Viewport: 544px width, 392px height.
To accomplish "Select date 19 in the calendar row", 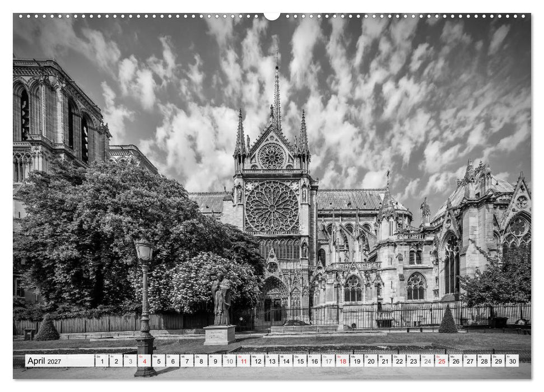I will (x=357, y=361).
